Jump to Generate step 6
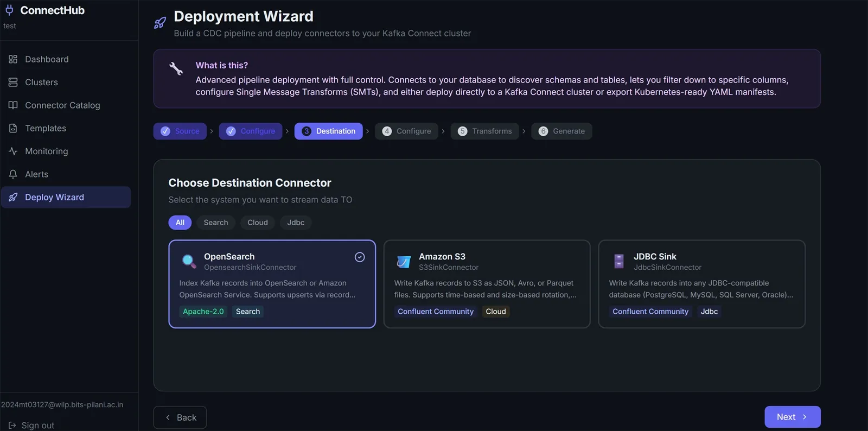 561,131
